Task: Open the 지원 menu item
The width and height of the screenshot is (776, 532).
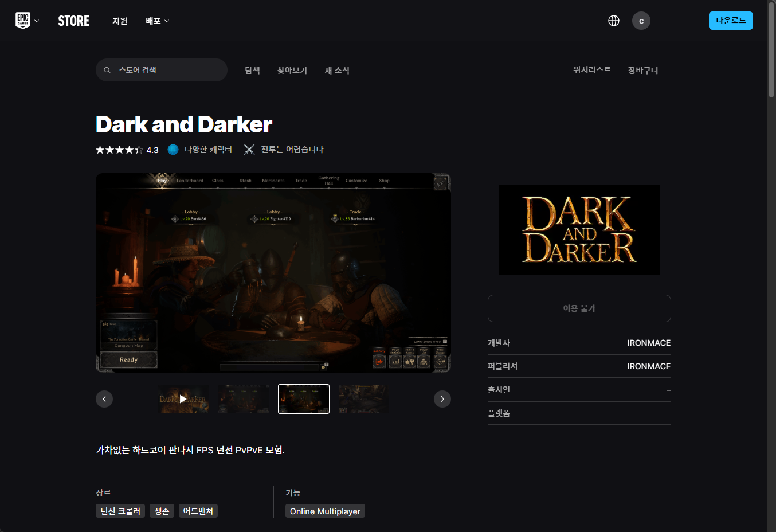Action: pos(120,21)
